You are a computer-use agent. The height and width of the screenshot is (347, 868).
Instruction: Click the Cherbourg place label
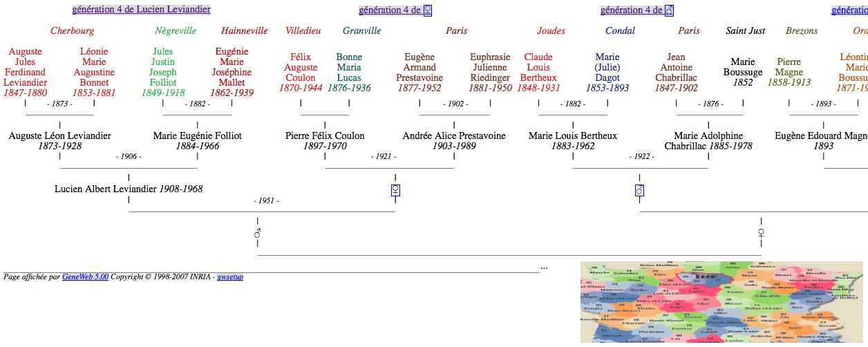tap(72, 31)
